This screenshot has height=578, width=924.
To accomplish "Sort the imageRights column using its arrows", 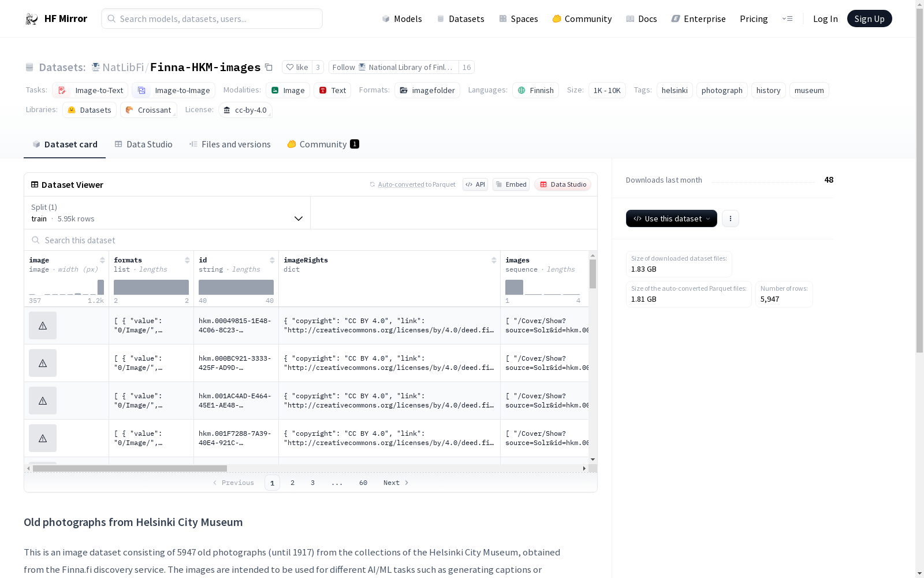I will coord(494,260).
